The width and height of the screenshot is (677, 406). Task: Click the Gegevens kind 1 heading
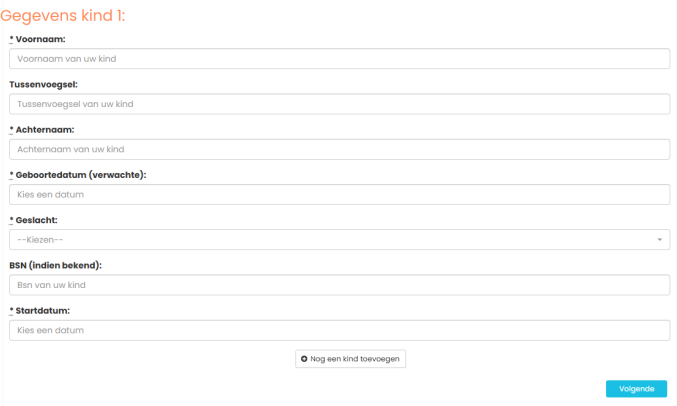[63, 16]
